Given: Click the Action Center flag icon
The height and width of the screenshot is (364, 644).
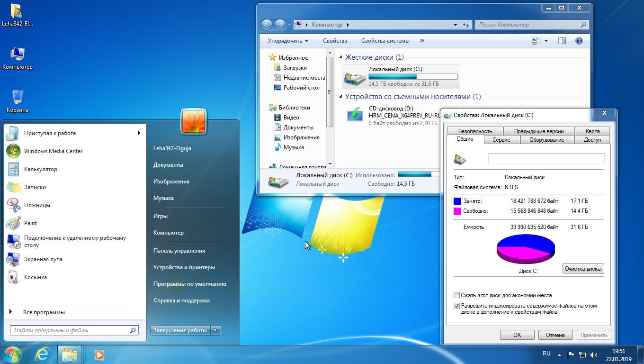Looking at the screenshot, I should 570,354.
